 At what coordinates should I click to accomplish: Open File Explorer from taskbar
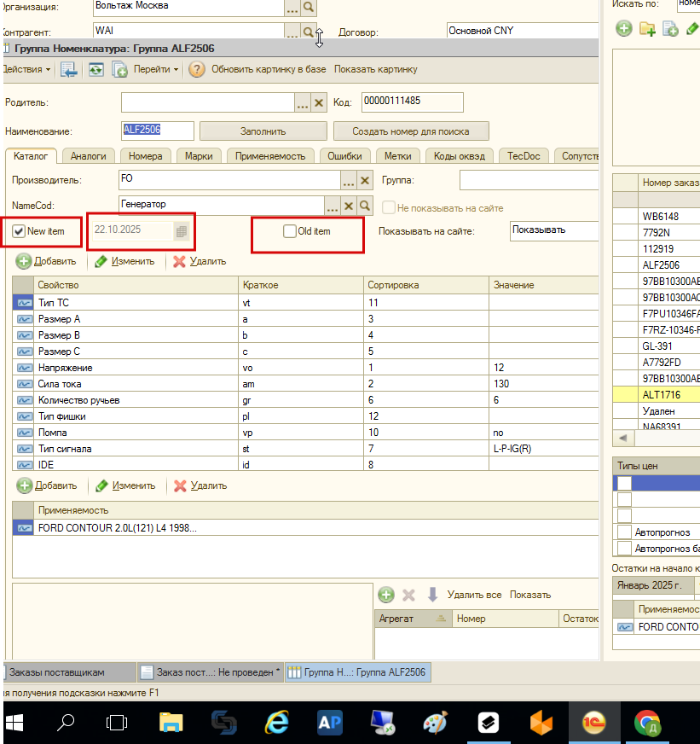pos(171,724)
